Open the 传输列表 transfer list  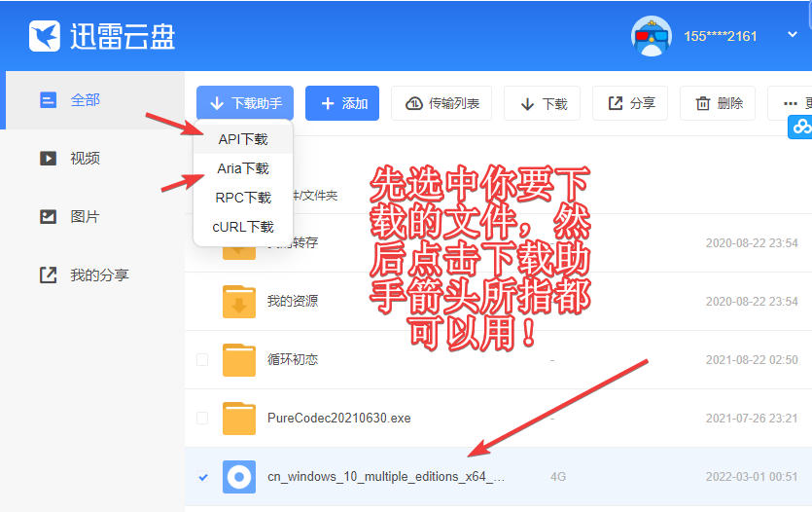click(x=441, y=103)
